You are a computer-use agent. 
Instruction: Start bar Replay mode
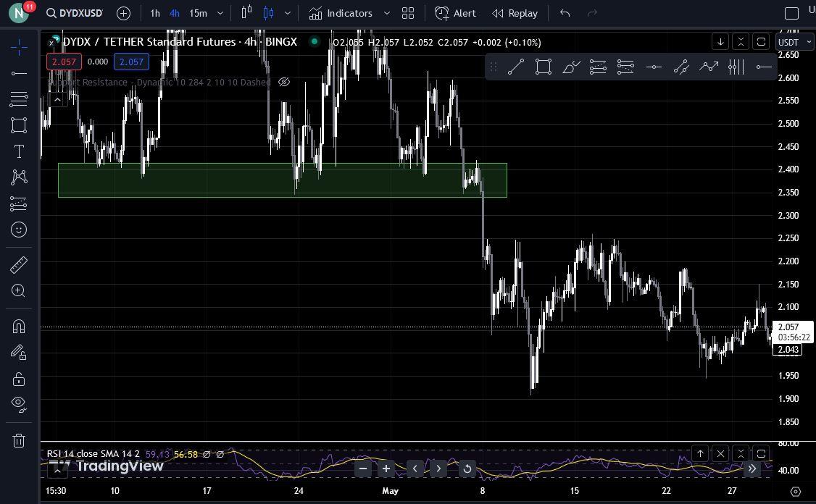pyautogui.click(x=515, y=13)
